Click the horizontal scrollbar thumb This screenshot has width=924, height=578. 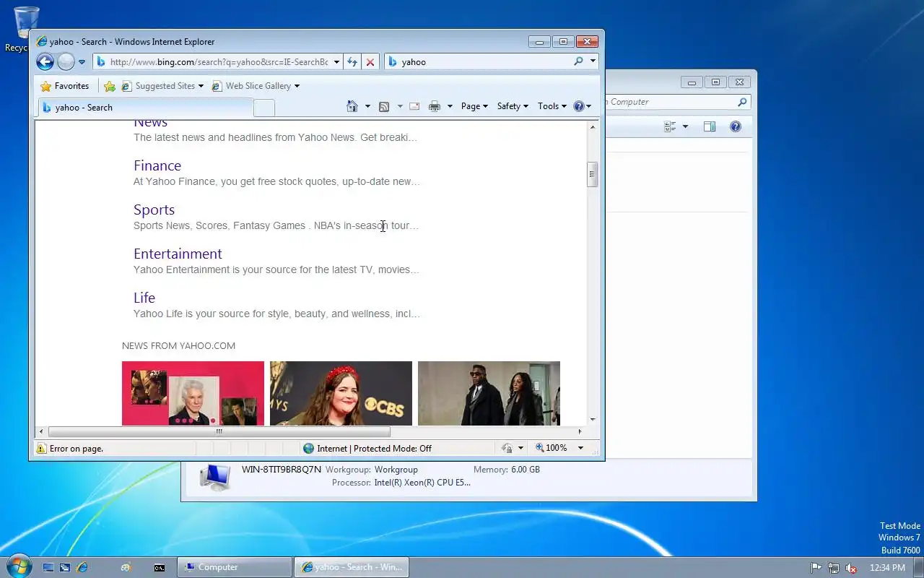coord(219,432)
